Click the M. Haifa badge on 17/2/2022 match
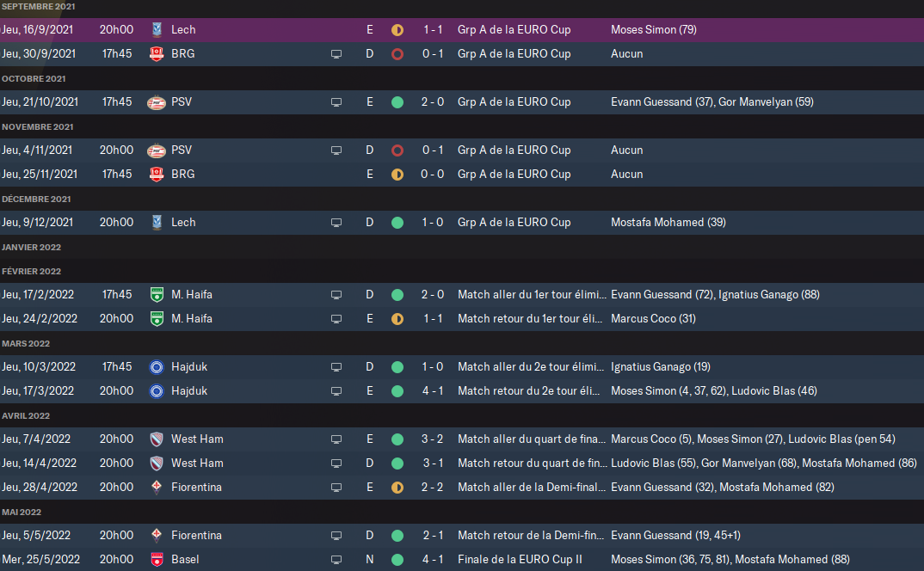Screen dimensions: 924x571 156,294
